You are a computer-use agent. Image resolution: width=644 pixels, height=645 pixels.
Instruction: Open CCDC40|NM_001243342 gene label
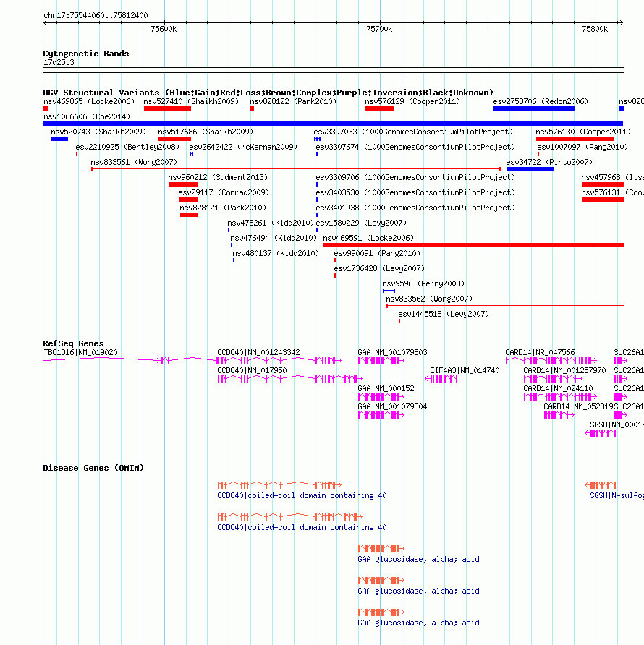[258, 353]
